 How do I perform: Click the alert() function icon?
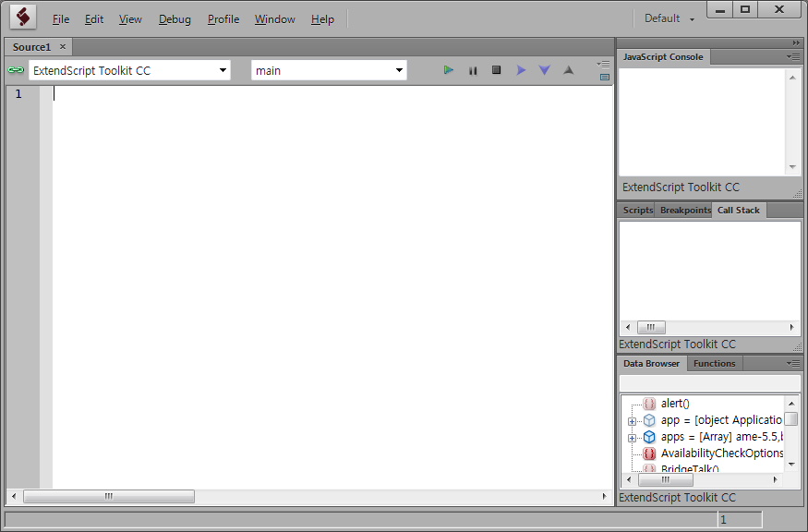[649, 403]
